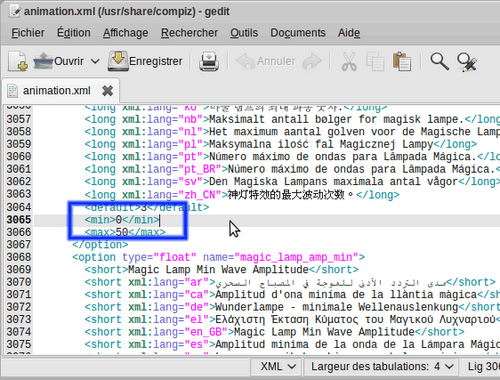The image size is (500, 380).
Task: Click the Polish 'Maksymalna ilość' line
Action: (281, 144)
